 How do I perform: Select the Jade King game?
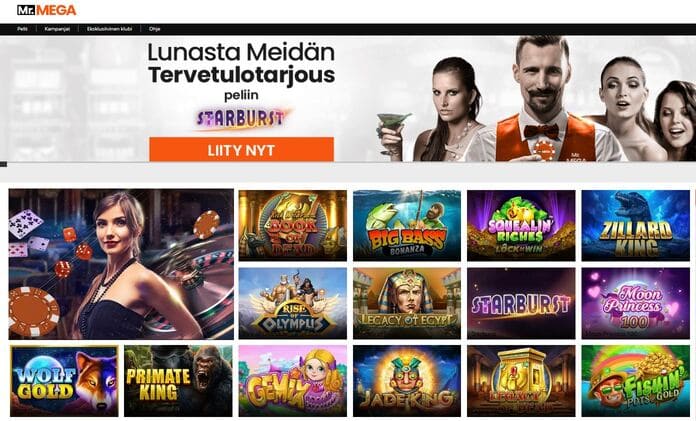(407, 381)
